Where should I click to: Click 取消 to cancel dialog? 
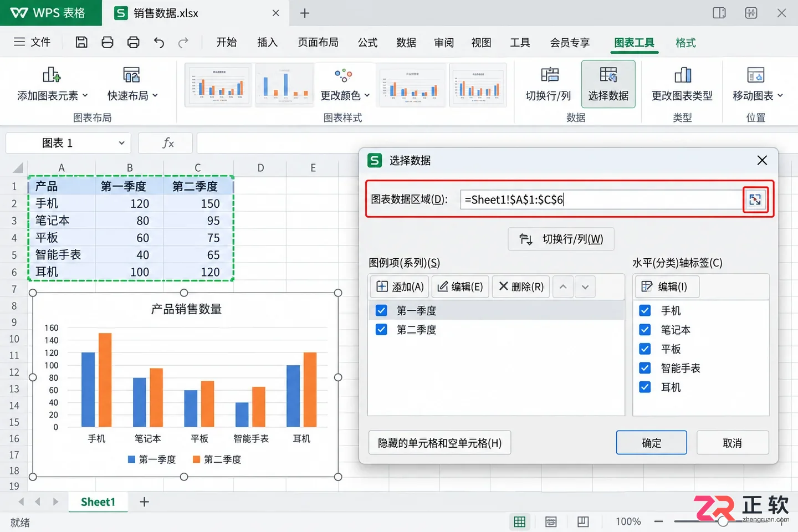point(732,443)
